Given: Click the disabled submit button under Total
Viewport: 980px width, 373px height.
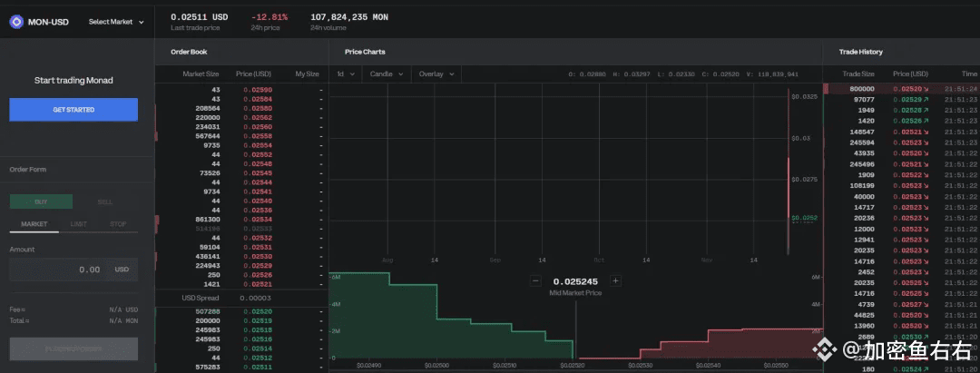Looking at the screenshot, I should [73, 348].
